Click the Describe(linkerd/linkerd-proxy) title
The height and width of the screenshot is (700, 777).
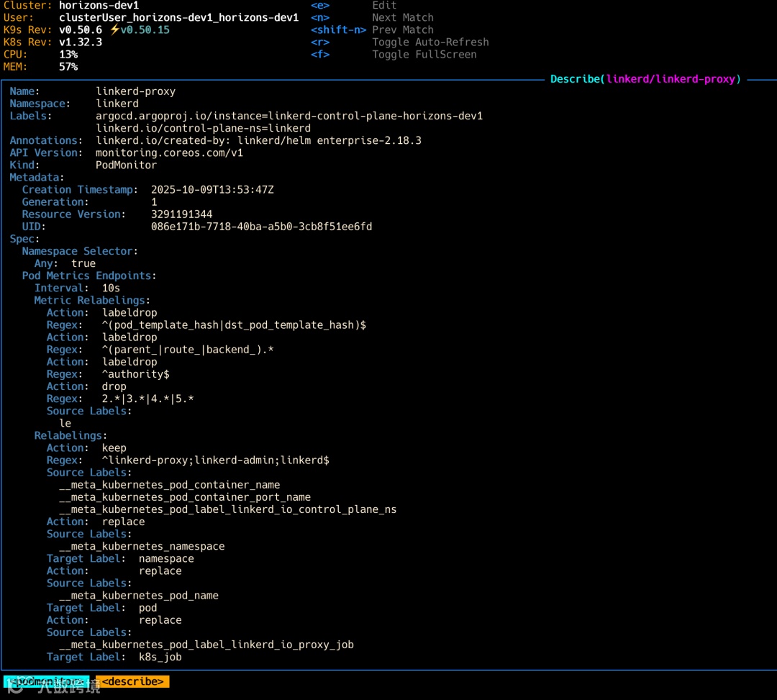click(x=645, y=79)
